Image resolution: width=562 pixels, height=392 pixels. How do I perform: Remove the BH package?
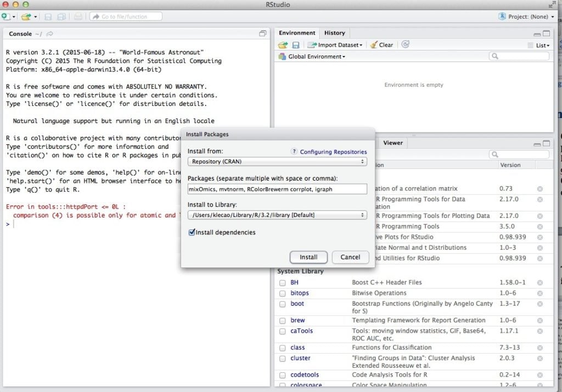click(x=540, y=283)
